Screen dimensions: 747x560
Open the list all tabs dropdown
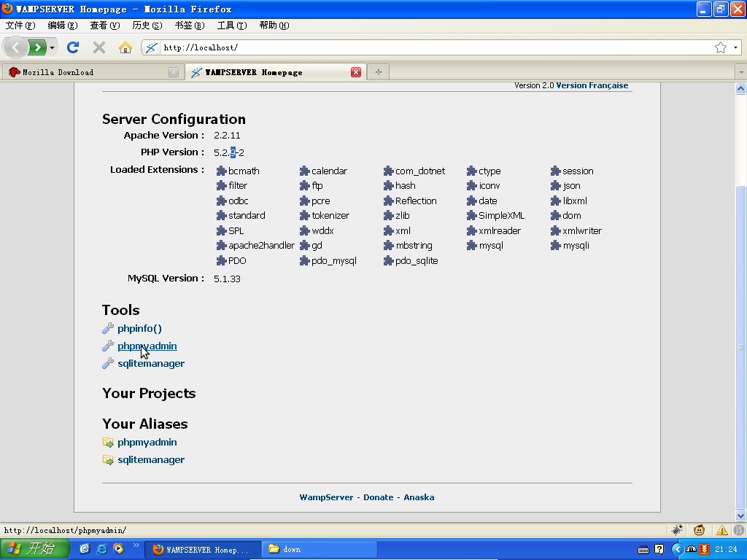741,72
